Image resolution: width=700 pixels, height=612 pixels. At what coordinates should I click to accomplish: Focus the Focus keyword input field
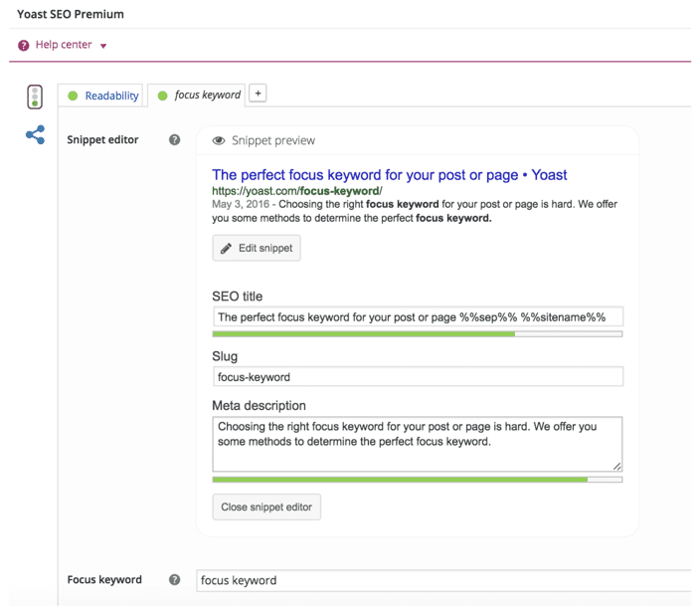[x=443, y=580]
